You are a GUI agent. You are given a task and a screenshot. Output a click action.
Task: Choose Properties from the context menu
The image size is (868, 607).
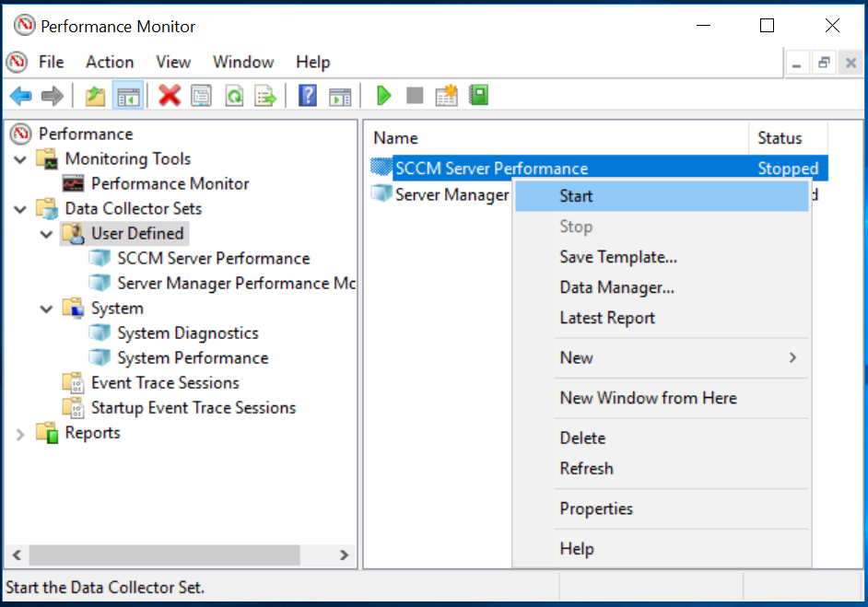(x=663, y=508)
